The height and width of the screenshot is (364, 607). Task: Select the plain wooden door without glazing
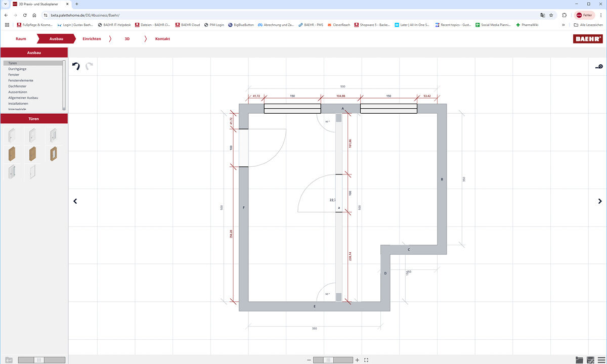coord(12,153)
